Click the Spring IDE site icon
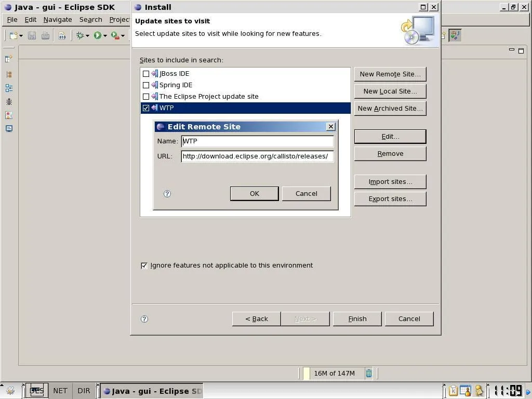532x399 pixels. [x=155, y=85]
